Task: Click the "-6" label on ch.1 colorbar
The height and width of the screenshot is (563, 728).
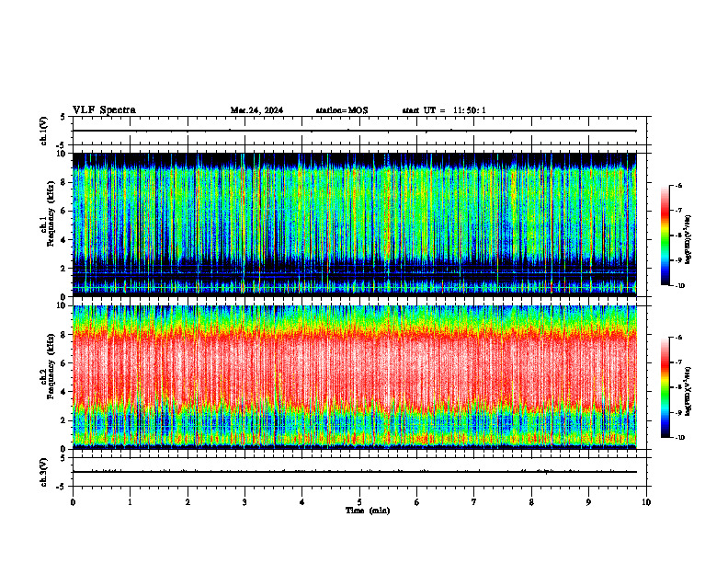Action: tap(678, 185)
